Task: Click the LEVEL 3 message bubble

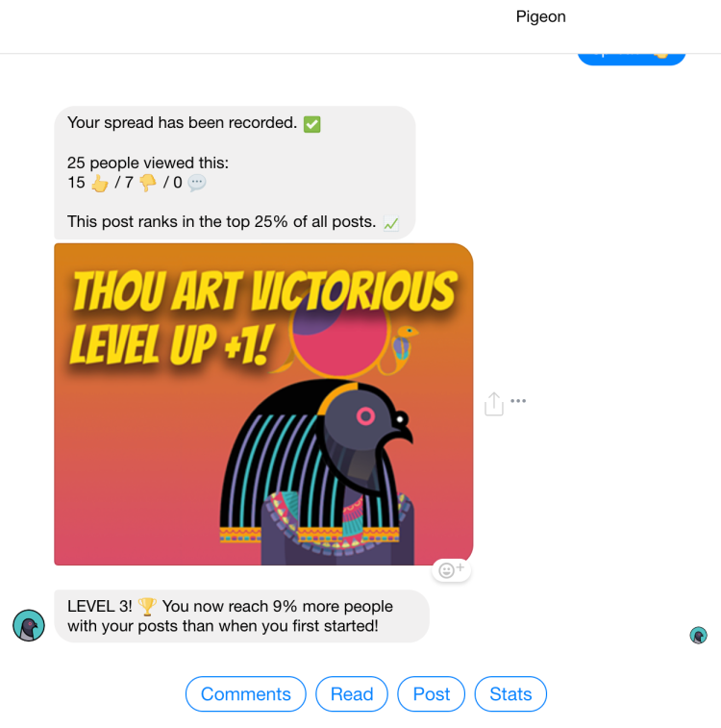Action: [x=241, y=616]
